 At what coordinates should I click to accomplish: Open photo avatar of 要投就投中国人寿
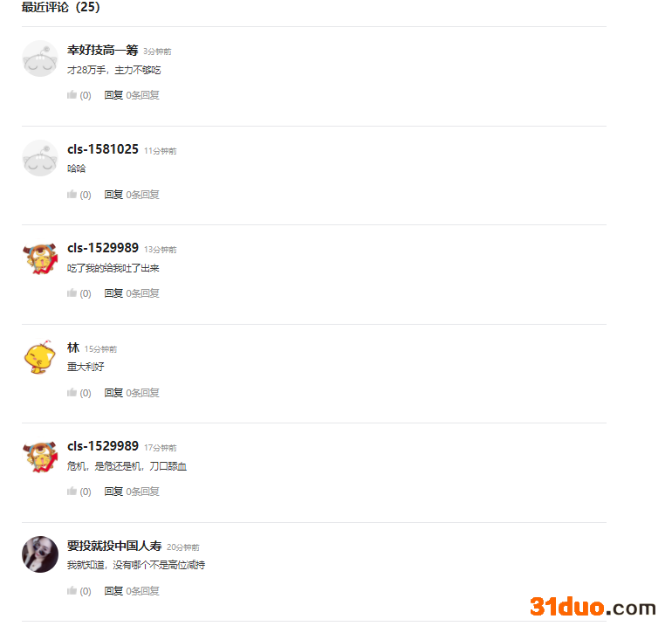(x=40, y=554)
